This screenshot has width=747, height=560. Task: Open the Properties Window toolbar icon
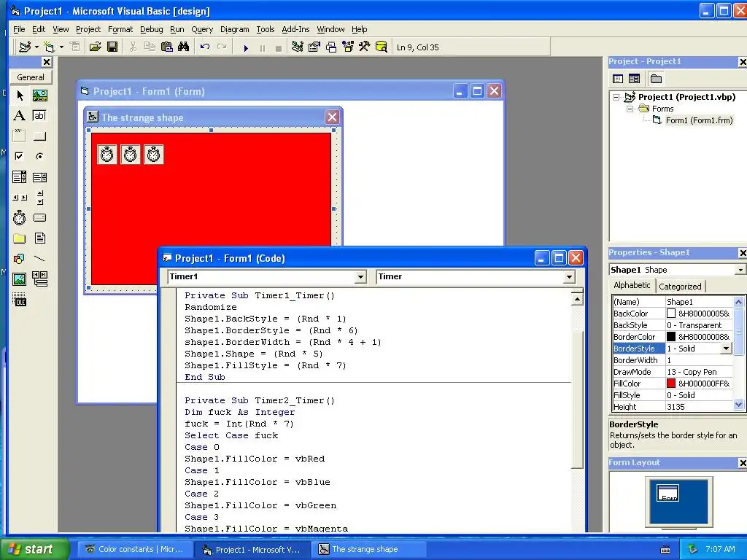click(x=314, y=47)
